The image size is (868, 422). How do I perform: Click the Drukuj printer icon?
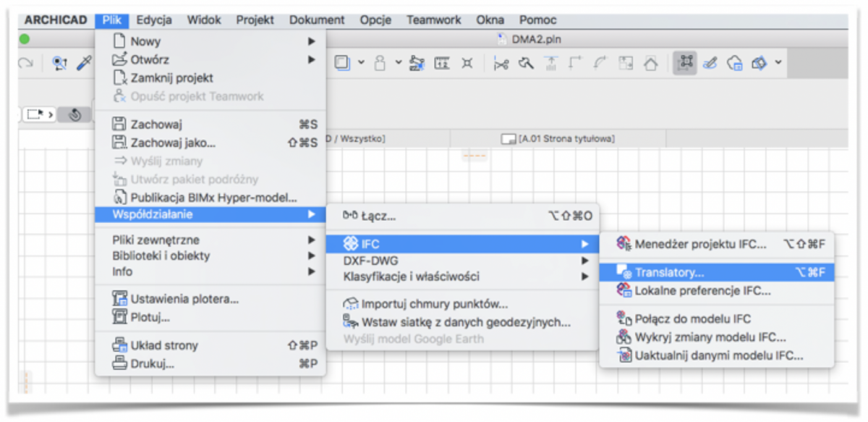click(120, 363)
